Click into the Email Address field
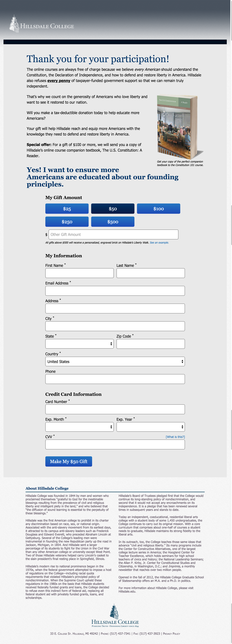 point(115,291)
